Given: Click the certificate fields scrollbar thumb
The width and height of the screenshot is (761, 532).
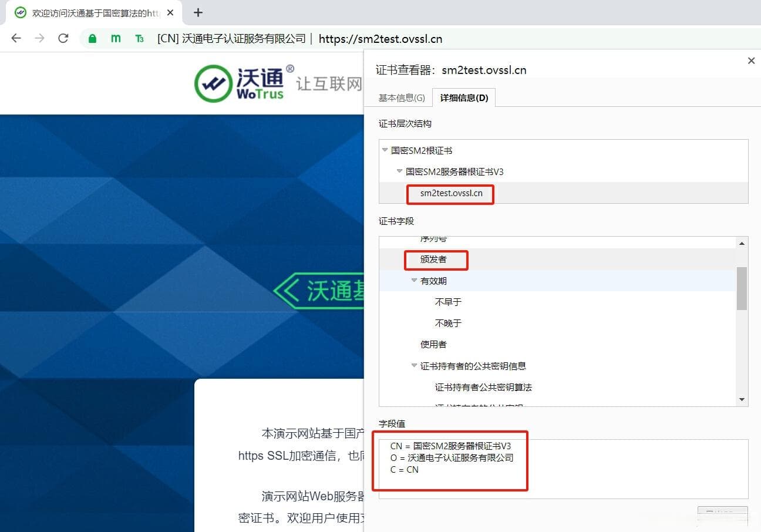Looking at the screenshot, I should pyautogui.click(x=742, y=288).
